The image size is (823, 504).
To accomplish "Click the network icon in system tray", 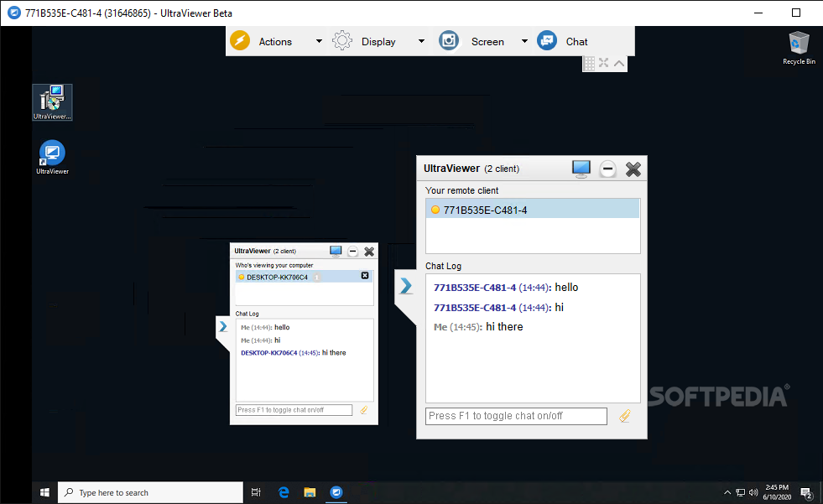I will coord(740,492).
